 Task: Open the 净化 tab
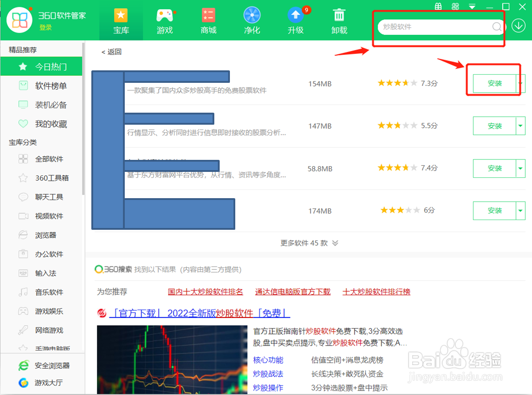(x=252, y=21)
